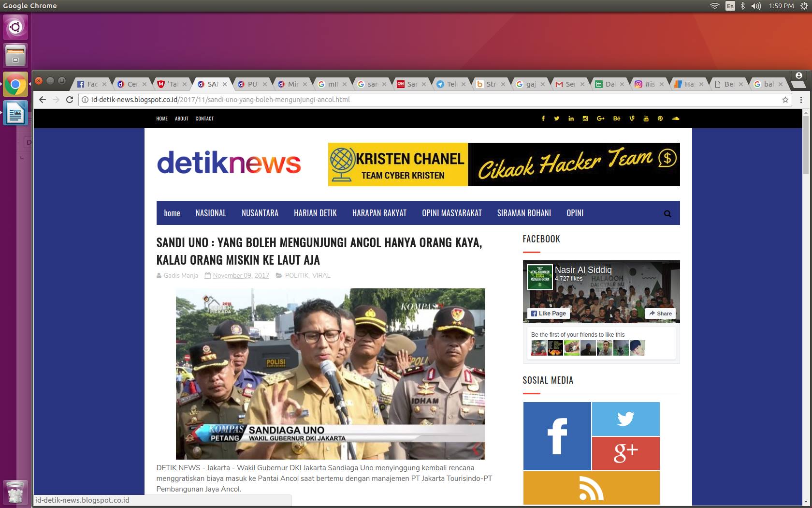Open keyboard language En indicator
Screen dimensions: 812x508
tap(730, 6)
